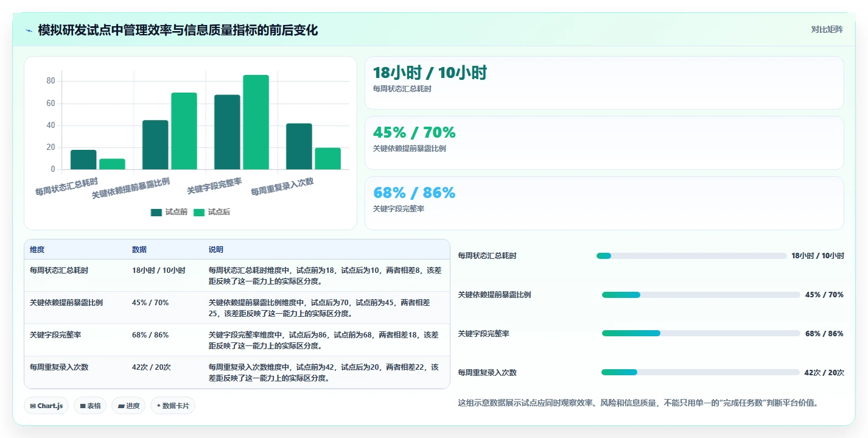Click the lightning icon beside the title
Screen dimensions: 868x438
coord(29,30)
